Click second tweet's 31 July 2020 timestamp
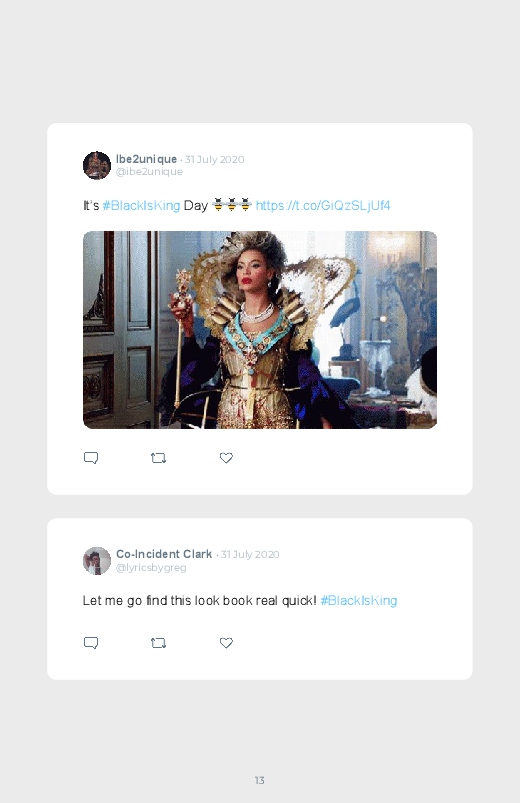 point(250,554)
